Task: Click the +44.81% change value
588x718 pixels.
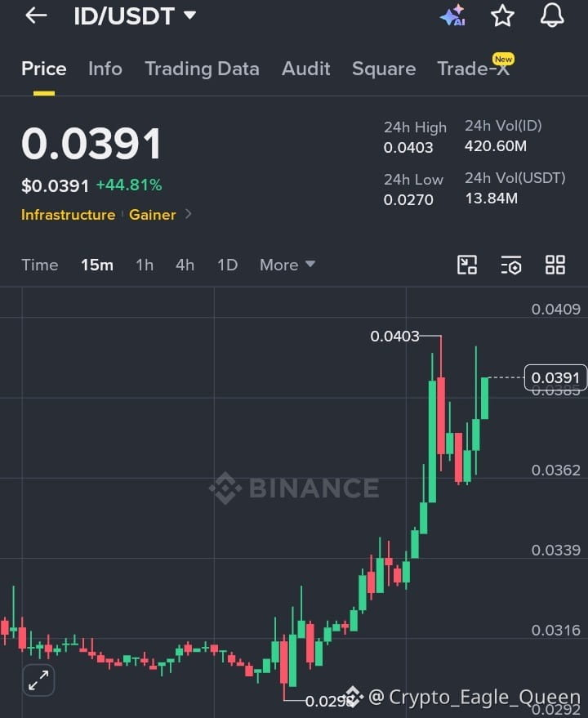Action: [129, 185]
